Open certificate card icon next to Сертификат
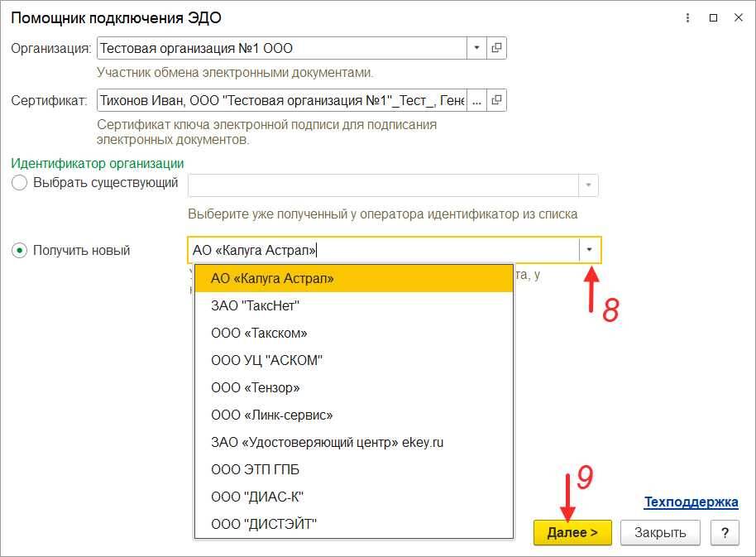 (496, 100)
